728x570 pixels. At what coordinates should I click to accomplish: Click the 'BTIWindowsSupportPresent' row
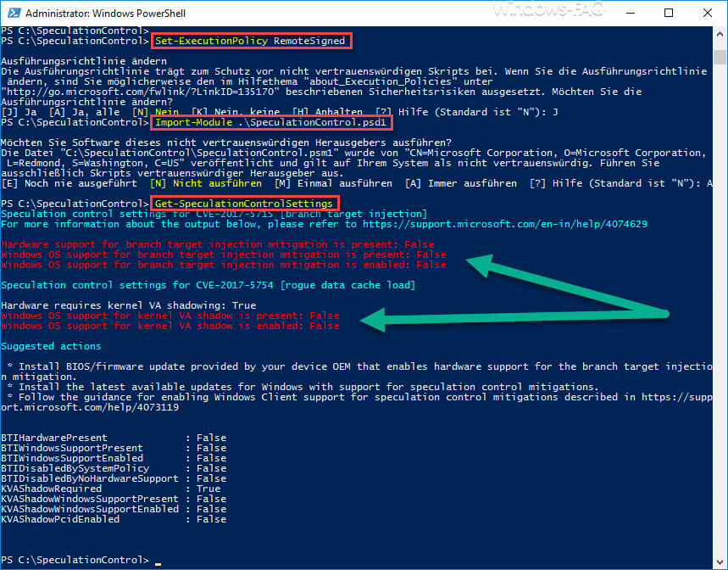coord(114,448)
